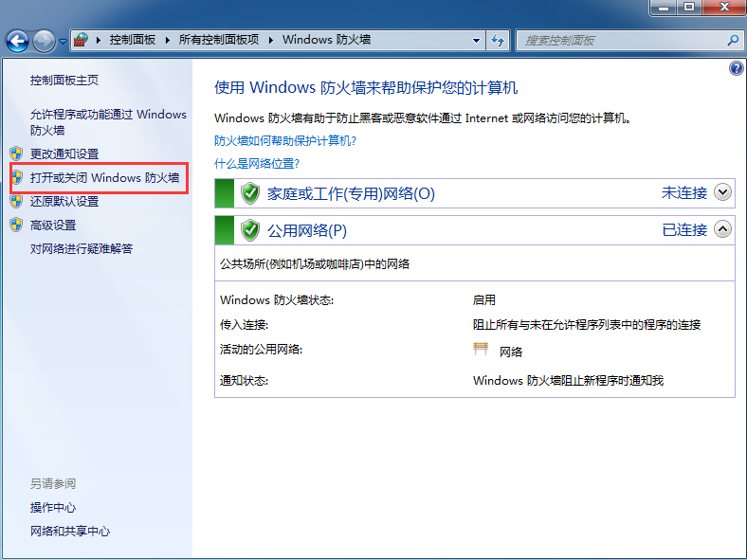Image resolution: width=747 pixels, height=560 pixels.
Task: Open 允许程序或功能通过 Windows 防火墙 link
Action: click(108, 122)
